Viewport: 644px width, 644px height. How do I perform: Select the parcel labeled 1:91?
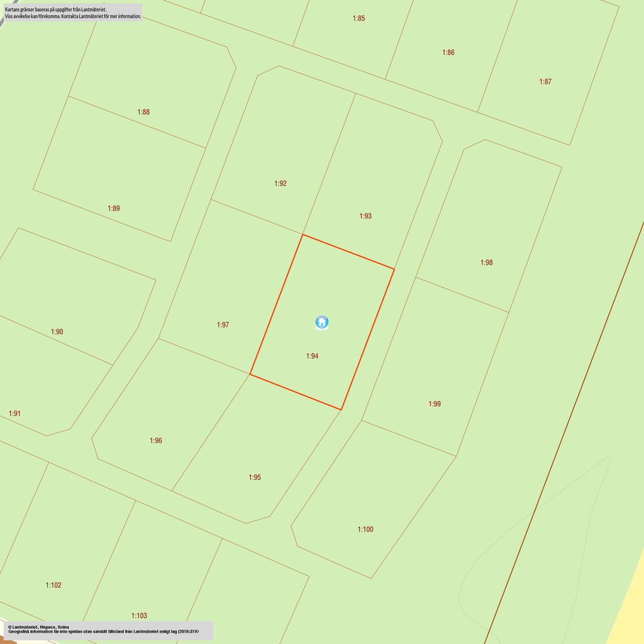(15, 413)
